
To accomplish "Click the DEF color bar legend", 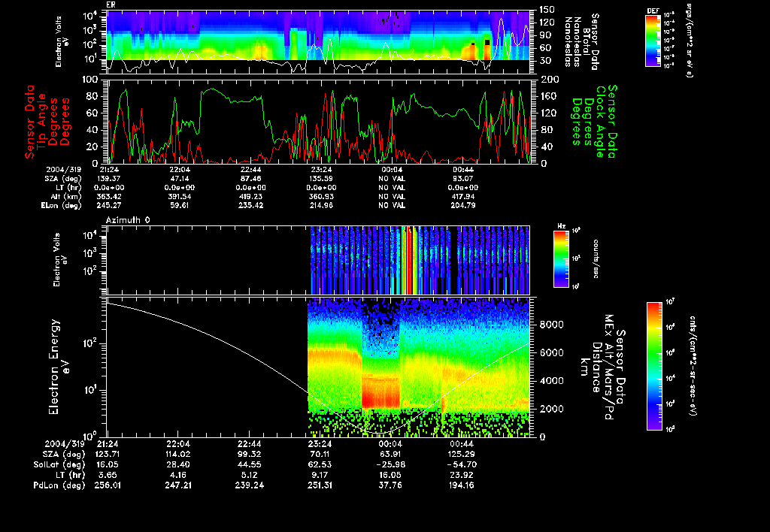I will point(653,41).
